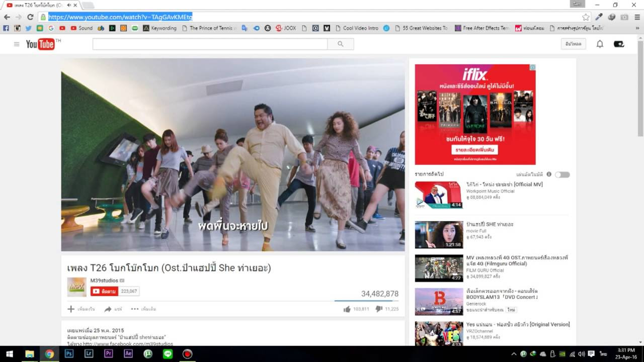The height and width of the screenshot is (362, 644).
Task: Click the ad info icon on iflix banner
Action: (x=532, y=67)
